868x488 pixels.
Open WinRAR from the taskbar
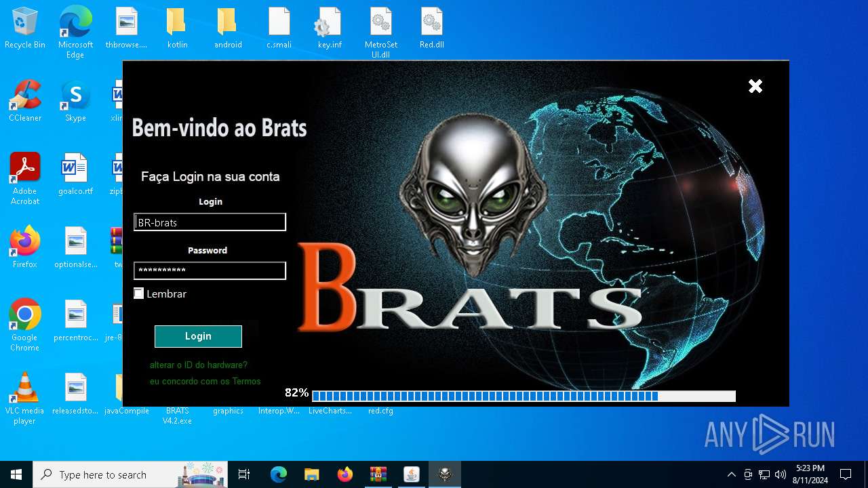(x=378, y=474)
